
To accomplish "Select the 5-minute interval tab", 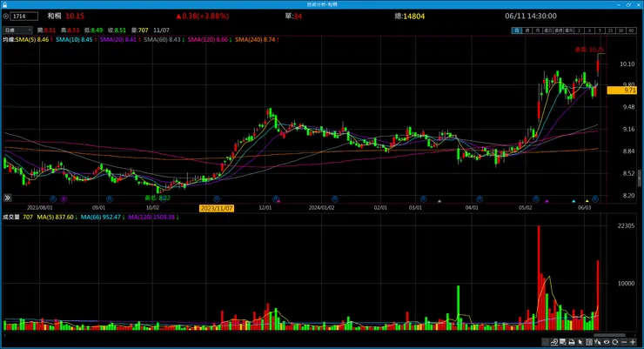I will tap(600, 30).
